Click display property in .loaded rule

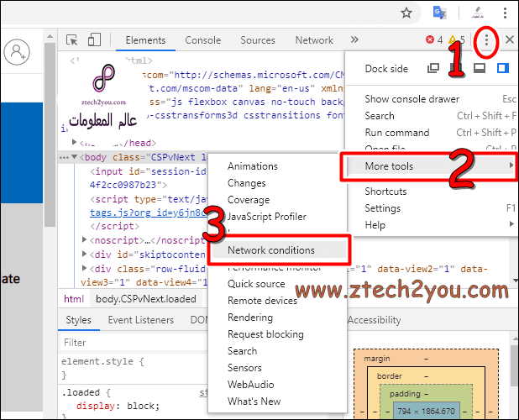96,406
